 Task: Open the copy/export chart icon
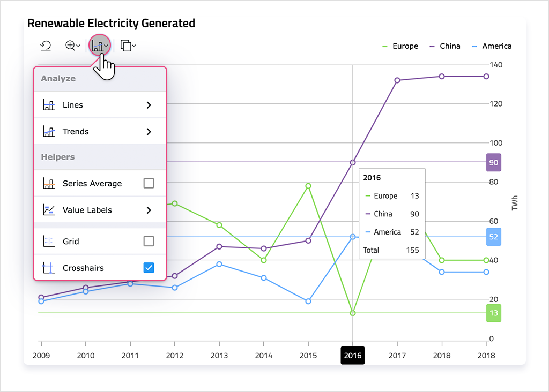[125, 46]
